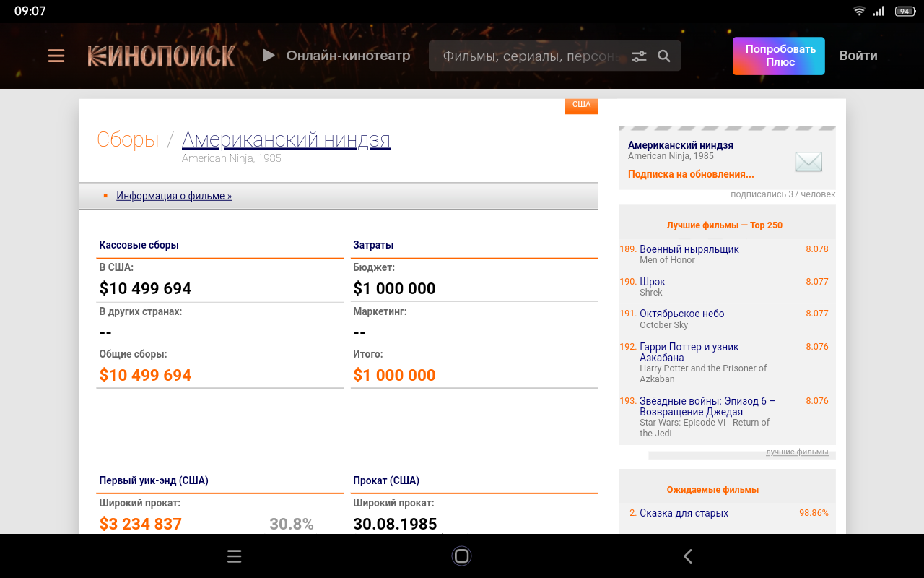Open the Американский ниндзя title link
The image size is (924, 578).
pos(286,139)
